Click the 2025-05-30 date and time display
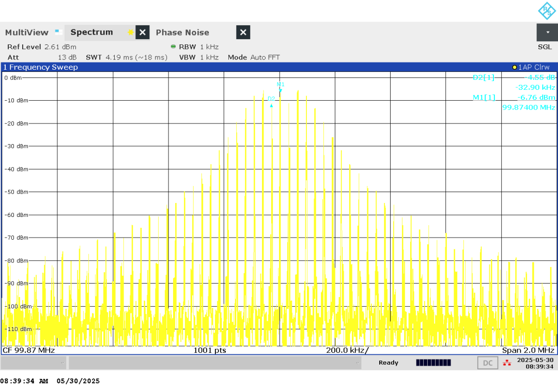558x392 pixels. [x=535, y=363]
